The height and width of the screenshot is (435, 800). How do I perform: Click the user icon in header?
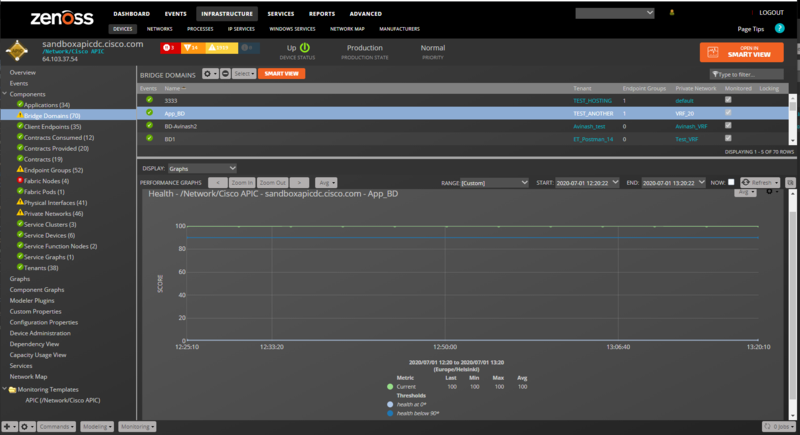coord(671,13)
